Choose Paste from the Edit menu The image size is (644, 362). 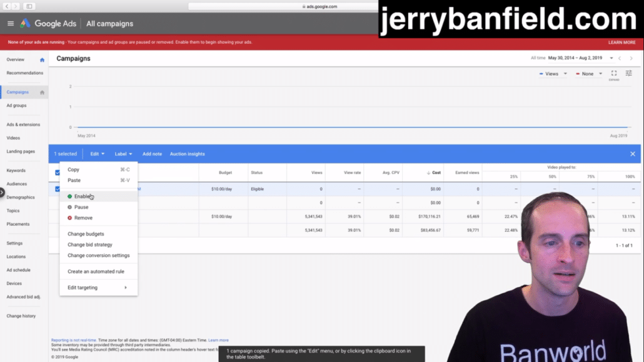pos(99,180)
